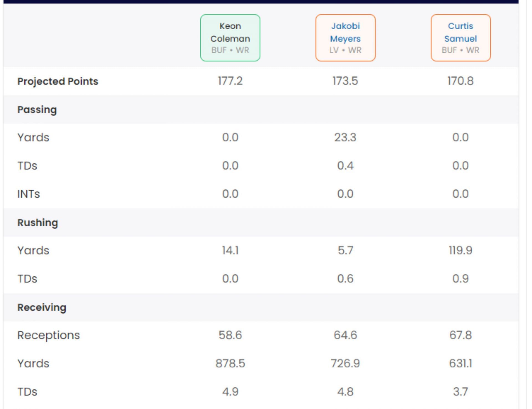The height and width of the screenshot is (409, 532).
Task: Open Curtis Samuel player link
Action: pos(461,32)
